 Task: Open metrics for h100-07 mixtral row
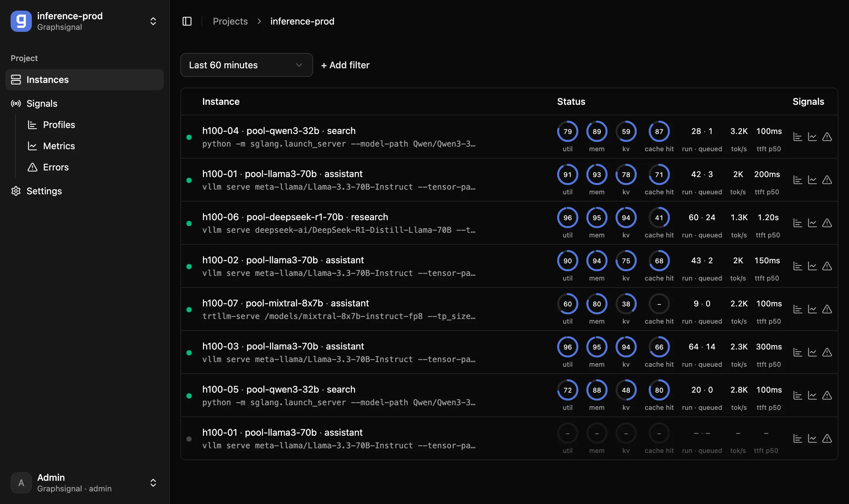pos(812,309)
